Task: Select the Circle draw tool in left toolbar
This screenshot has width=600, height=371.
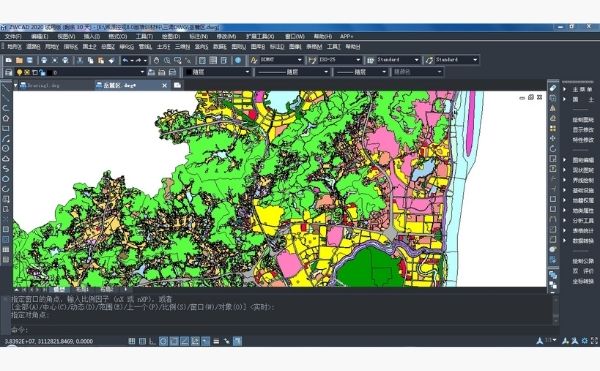Action: (x=6, y=148)
